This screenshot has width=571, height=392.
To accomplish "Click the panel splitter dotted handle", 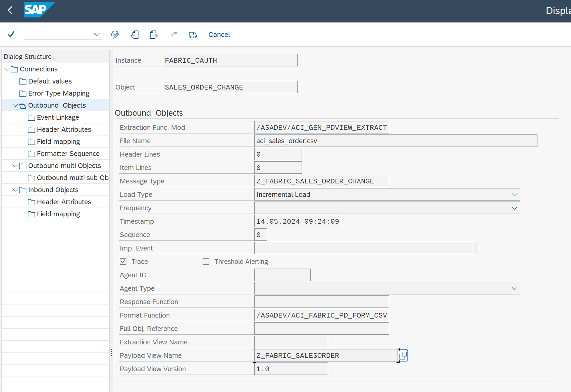I will [x=111, y=352].
